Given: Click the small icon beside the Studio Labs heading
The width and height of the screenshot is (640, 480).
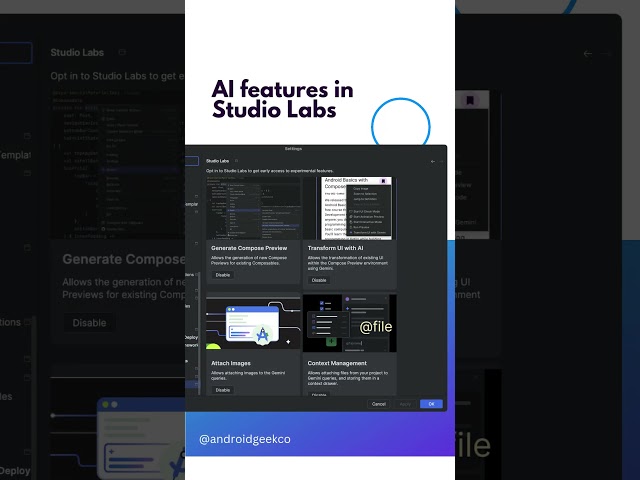Looking at the screenshot, I should point(236,161).
